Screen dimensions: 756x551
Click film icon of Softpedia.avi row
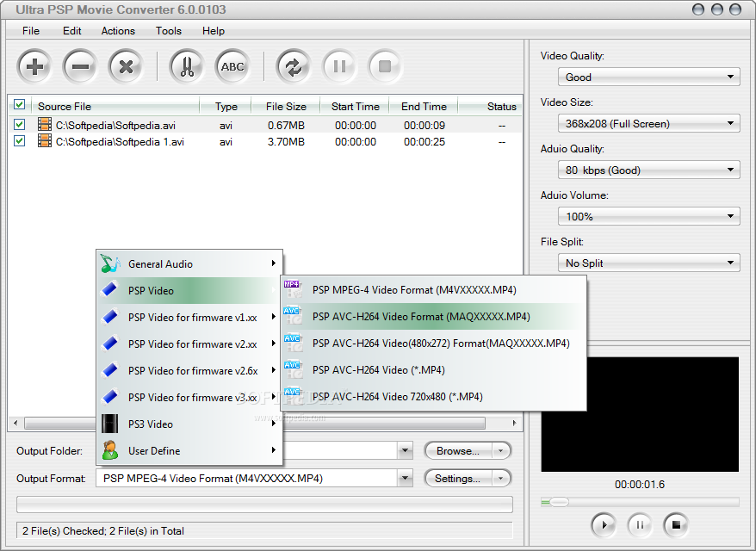45,124
